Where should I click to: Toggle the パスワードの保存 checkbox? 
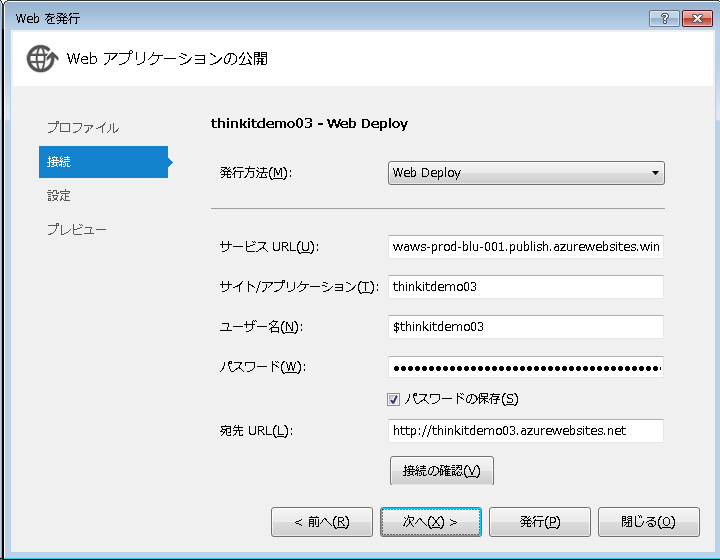(393, 399)
